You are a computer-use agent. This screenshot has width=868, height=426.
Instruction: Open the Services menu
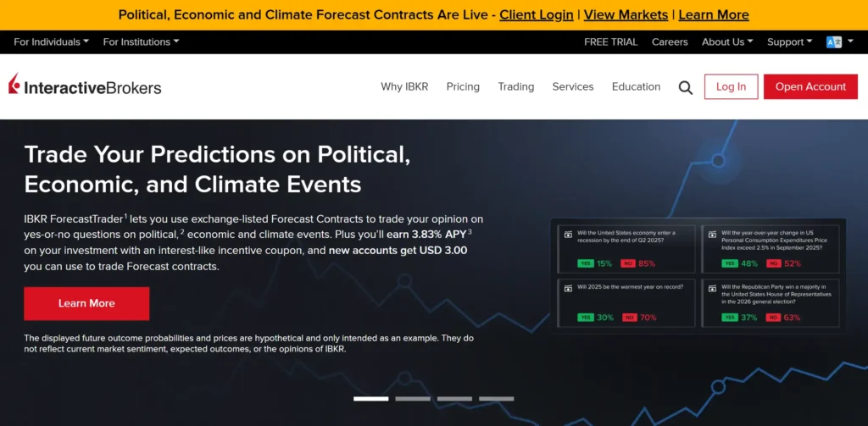coord(573,87)
